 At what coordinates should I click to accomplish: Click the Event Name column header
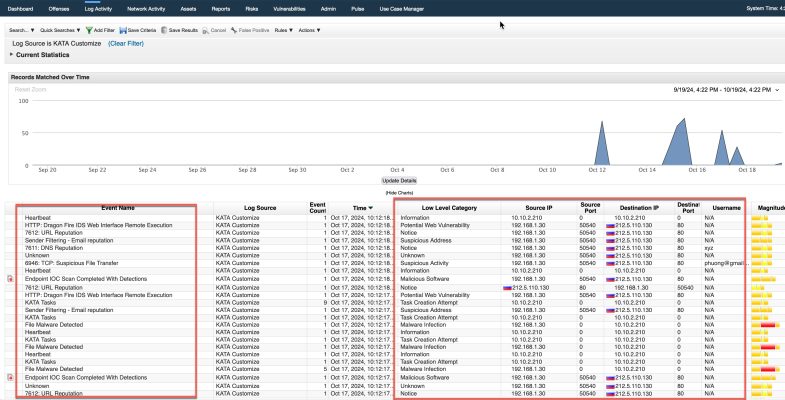pos(118,208)
